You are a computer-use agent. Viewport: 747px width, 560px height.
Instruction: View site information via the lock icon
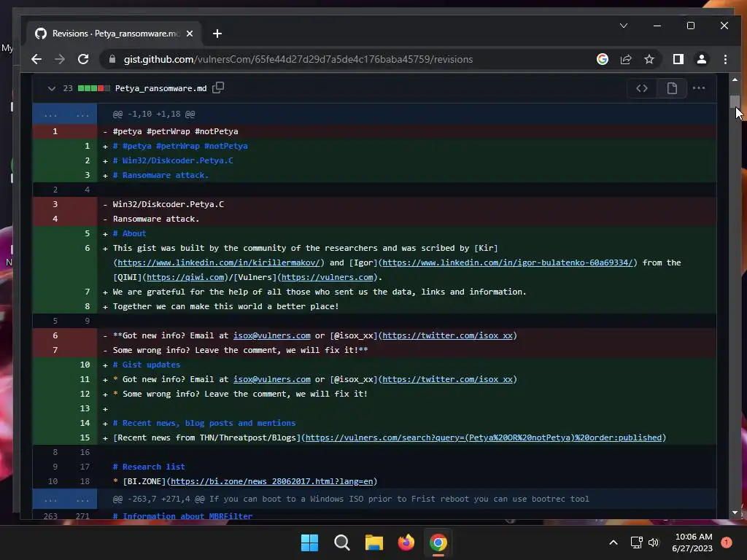(x=112, y=59)
